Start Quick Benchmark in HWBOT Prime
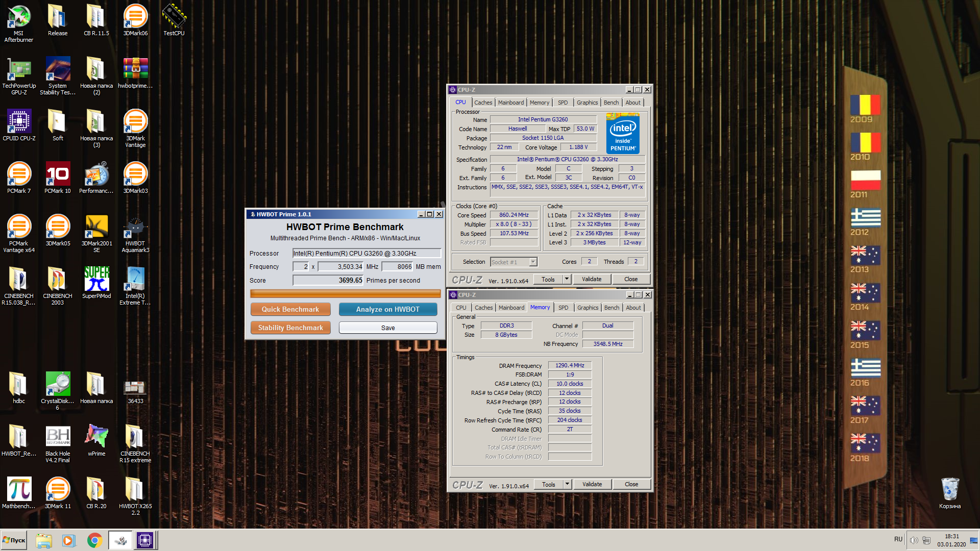The width and height of the screenshot is (980, 551). pos(290,309)
